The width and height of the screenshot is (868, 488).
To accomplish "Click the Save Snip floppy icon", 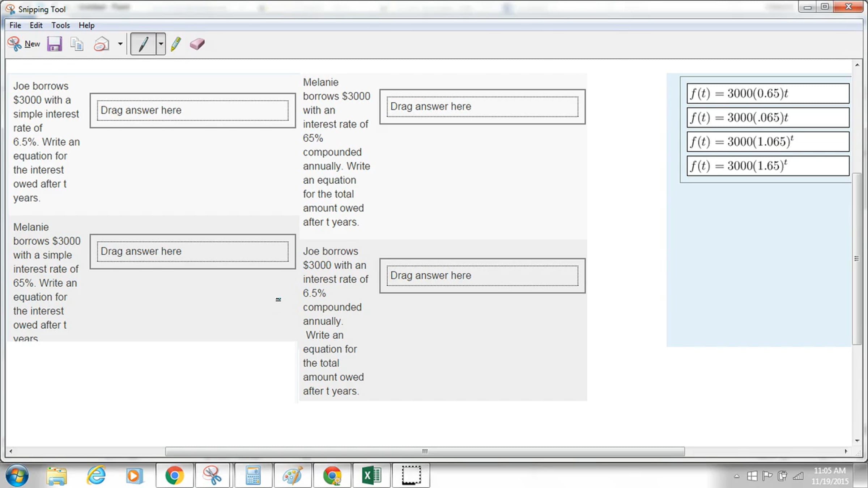I will point(54,44).
